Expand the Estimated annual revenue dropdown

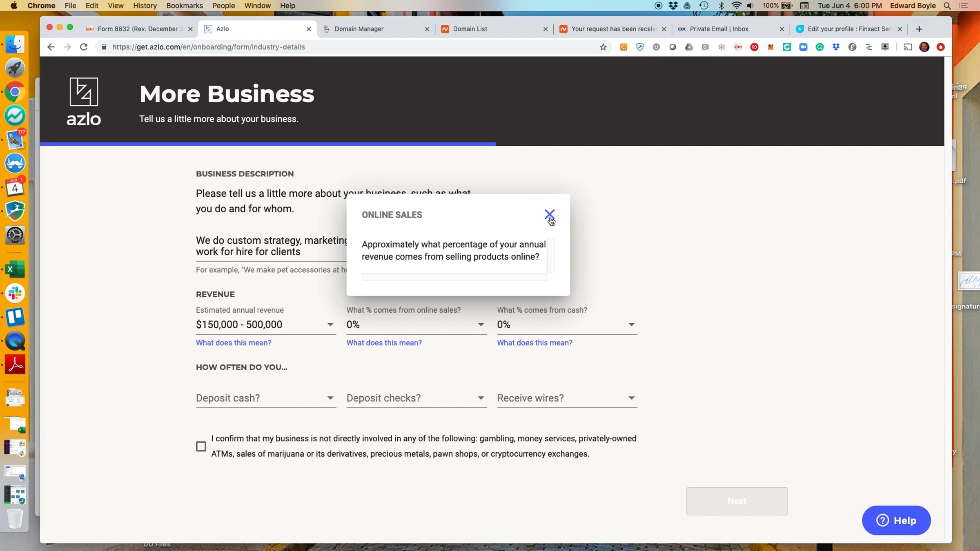pos(265,324)
